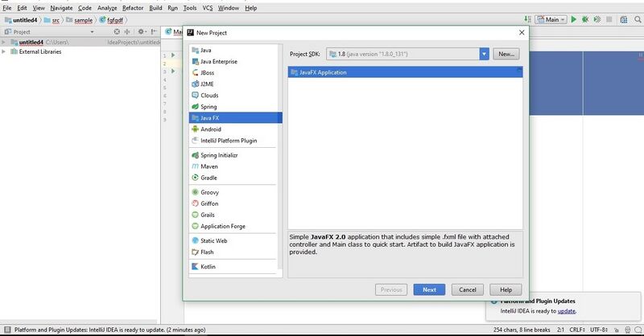Viewport: 644px width, 336px height.
Task: Select IntelliJ Platform Plugin project type
Action: click(x=235, y=141)
